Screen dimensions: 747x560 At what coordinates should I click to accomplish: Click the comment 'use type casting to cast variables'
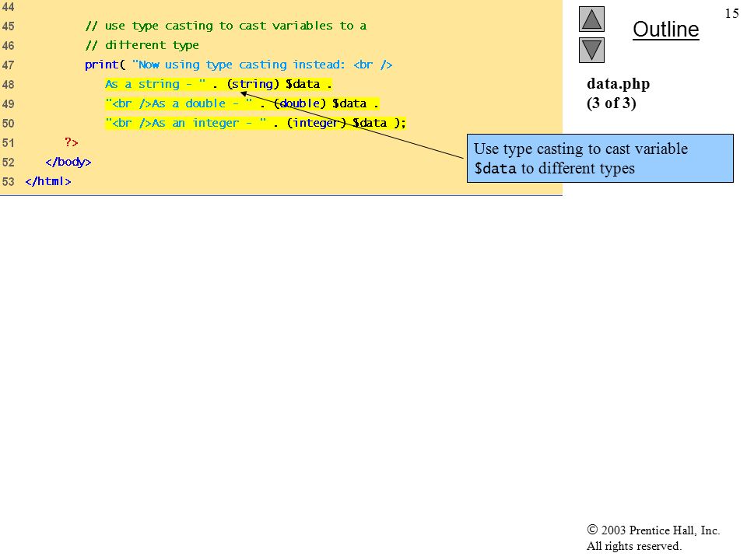[226, 26]
